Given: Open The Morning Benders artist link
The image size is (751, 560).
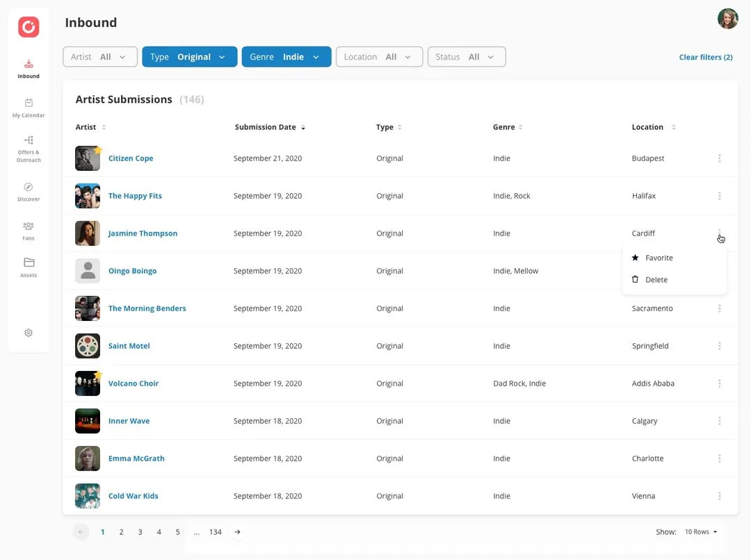Looking at the screenshot, I should (147, 308).
